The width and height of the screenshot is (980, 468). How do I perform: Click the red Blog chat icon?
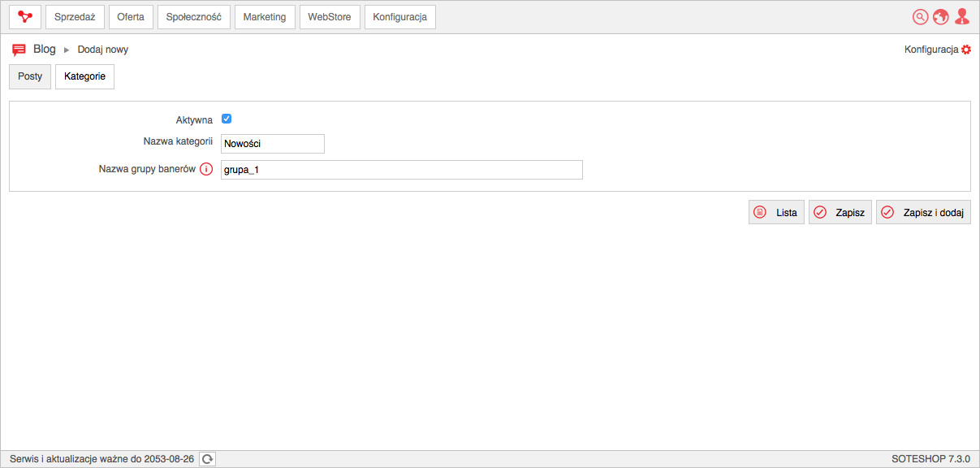tap(19, 50)
